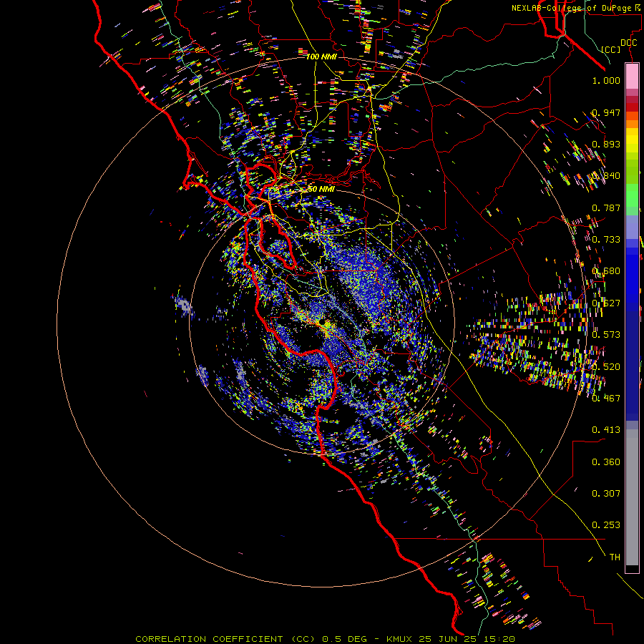Click the Correlation Coefficient KMUX caption text
The width and height of the screenshot is (644, 644).
click(325, 639)
